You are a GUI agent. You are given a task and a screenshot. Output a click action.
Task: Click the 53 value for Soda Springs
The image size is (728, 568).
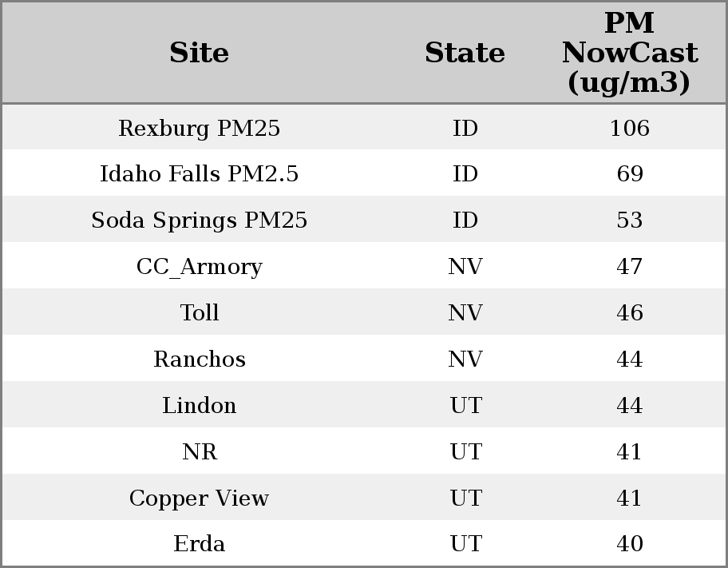(629, 220)
